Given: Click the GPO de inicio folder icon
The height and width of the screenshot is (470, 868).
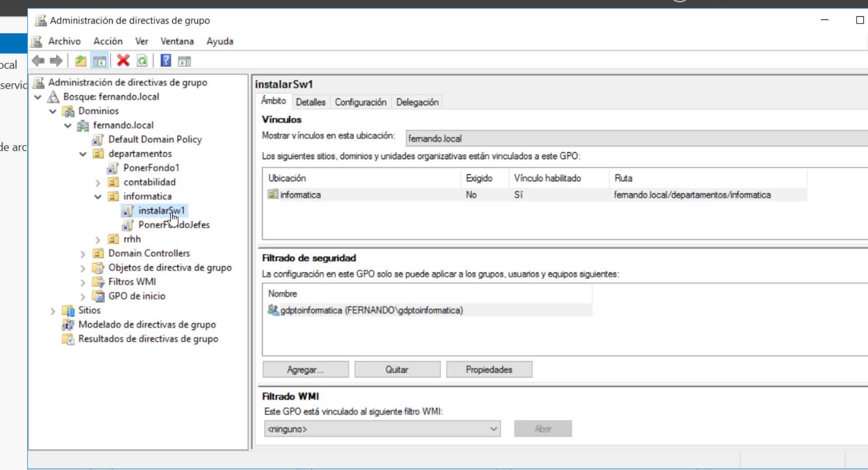Looking at the screenshot, I should point(98,296).
